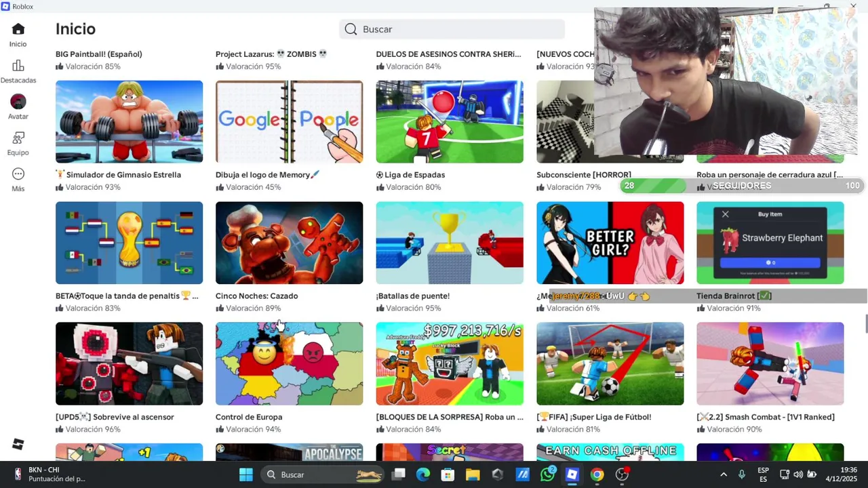This screenshot has width=868, height=488.
Task: Open Subconsciente [HORROR] game thumbnail
Action: point(566,122)
